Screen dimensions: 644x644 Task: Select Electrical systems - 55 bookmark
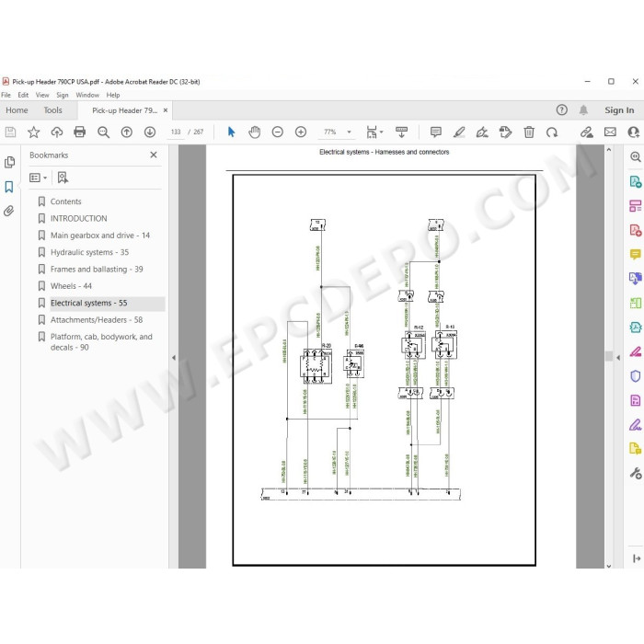(x=88, y=303)
